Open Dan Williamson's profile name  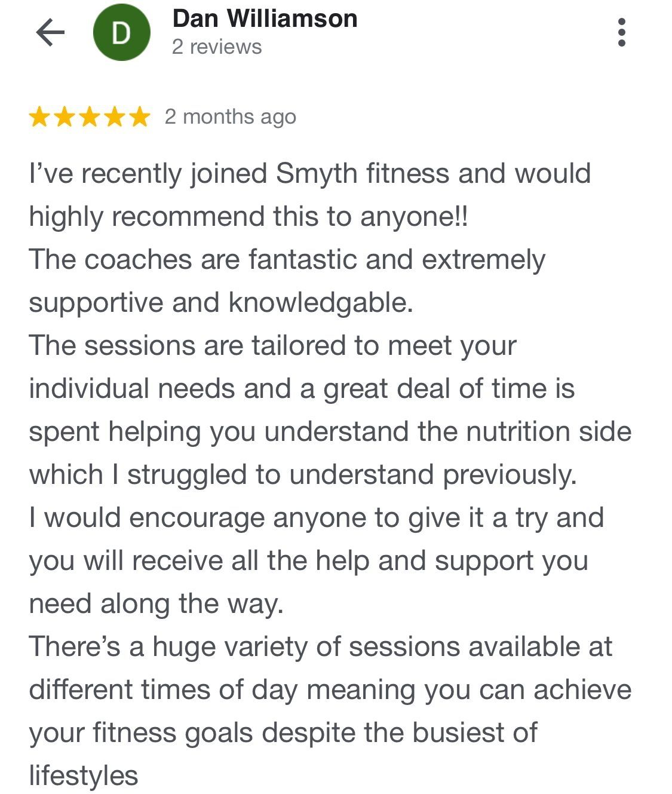click(265, 19)
